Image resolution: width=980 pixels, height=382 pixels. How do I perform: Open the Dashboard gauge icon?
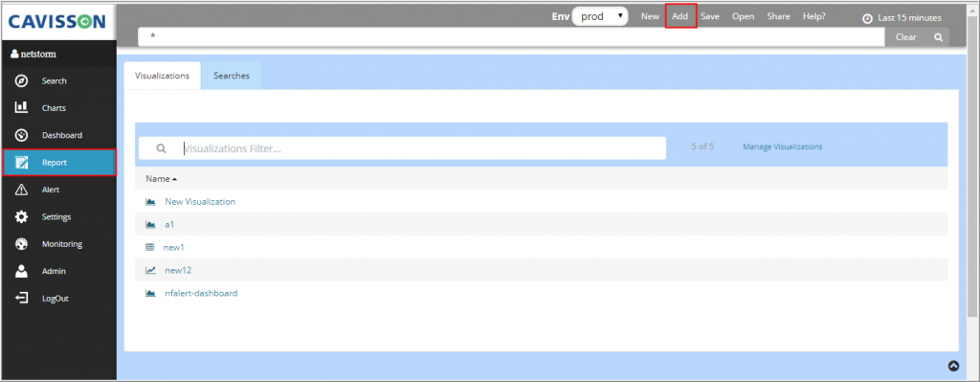[x=21, y=135]
